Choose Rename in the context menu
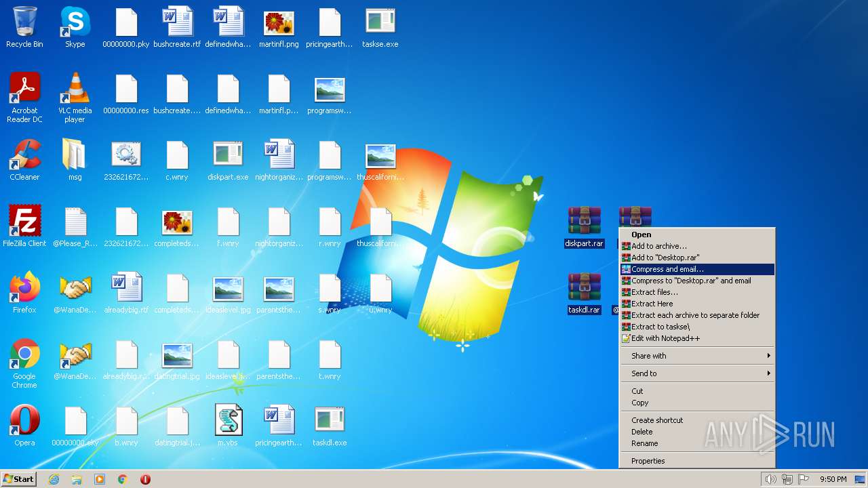Screen dimensions: 868x488 click(x=696, y=443)
